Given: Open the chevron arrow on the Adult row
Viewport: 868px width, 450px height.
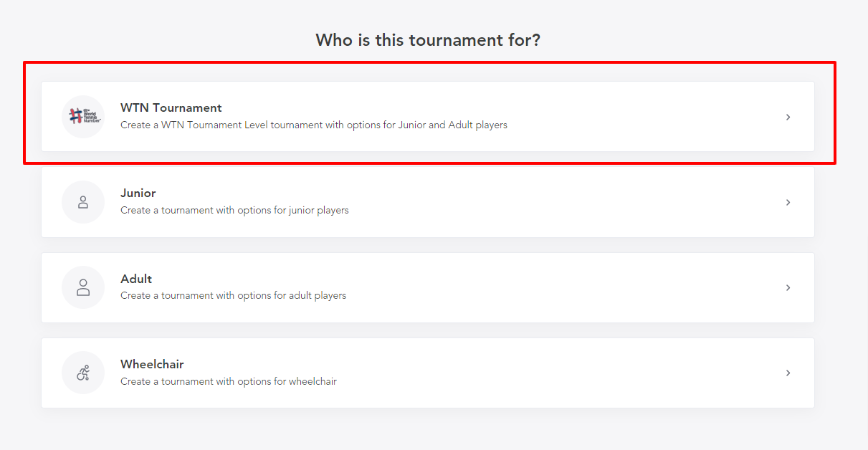Looking at the screenshot, I should point(788,287).
